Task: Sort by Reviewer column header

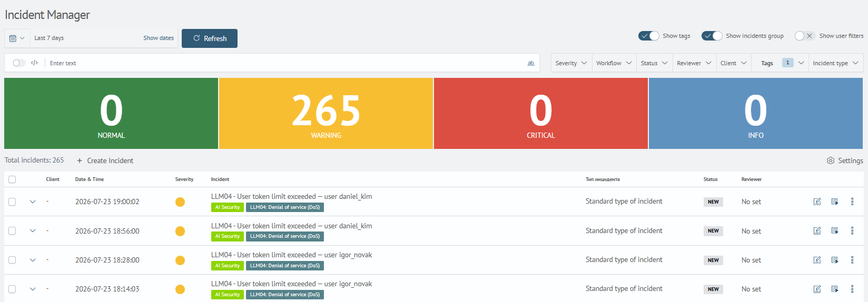Action: (752, 179)
